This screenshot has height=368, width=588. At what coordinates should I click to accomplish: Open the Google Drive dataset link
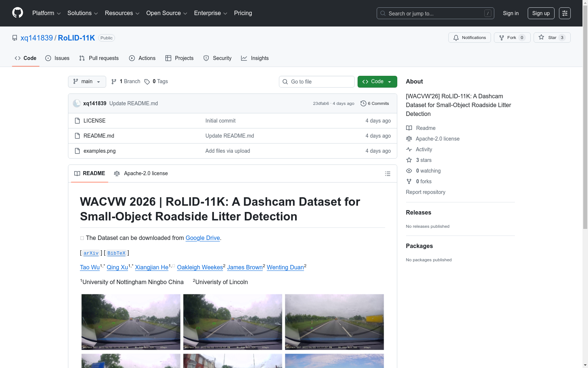tap(203, 238)
